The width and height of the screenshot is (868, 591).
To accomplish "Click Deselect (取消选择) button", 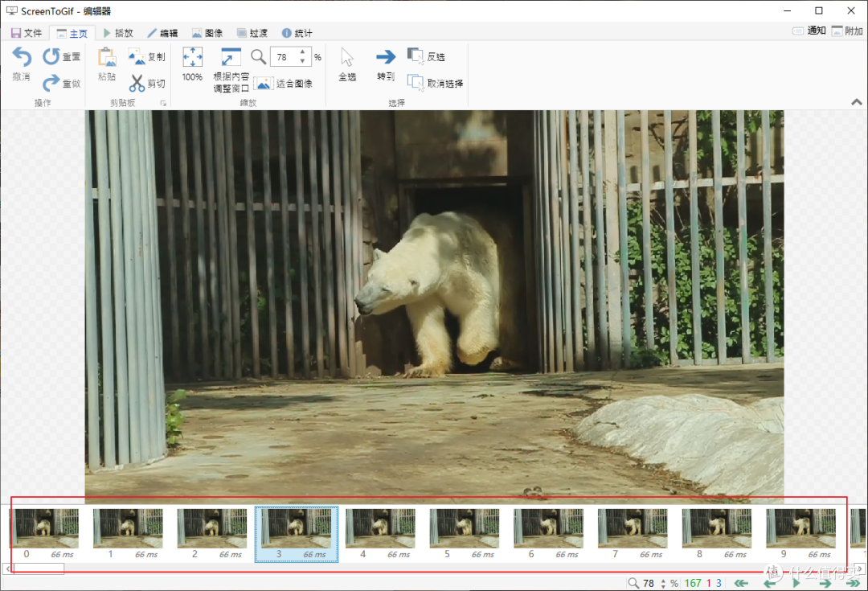I will (x=435, y=83).
